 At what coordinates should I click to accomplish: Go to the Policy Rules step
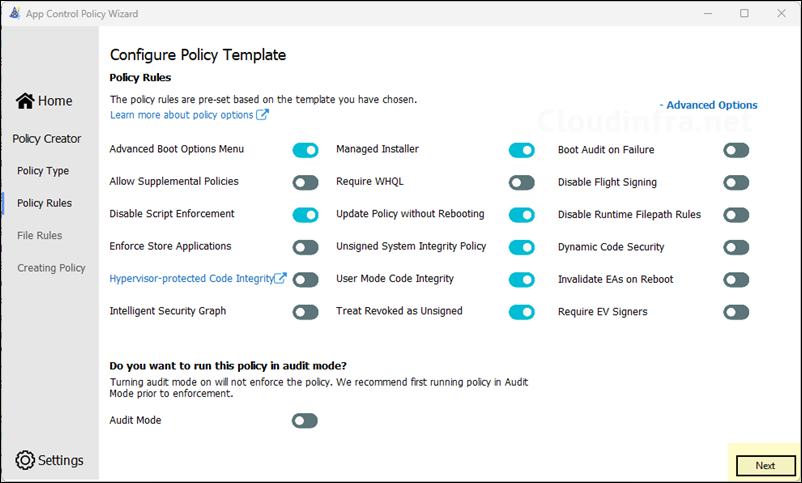44,203
